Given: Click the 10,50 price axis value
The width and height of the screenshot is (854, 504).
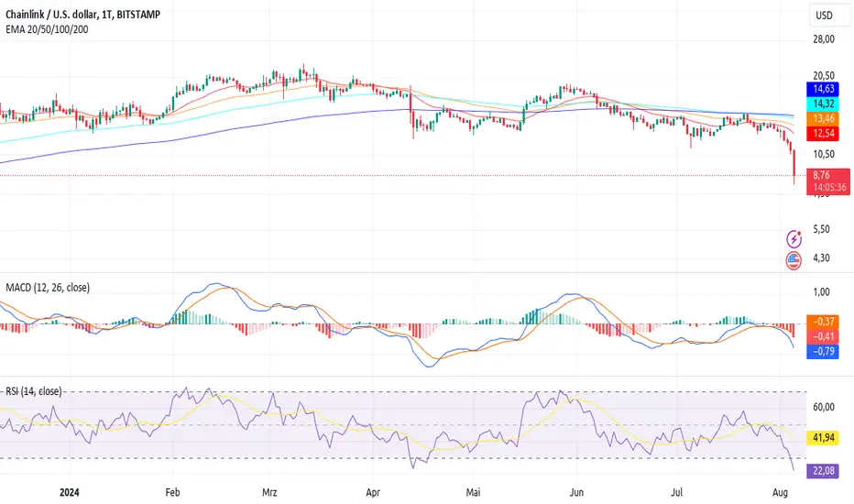Looking at the screenshot, I should [x=824, y=154].
